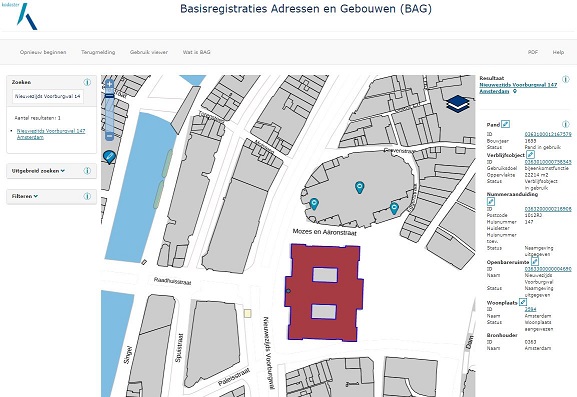Open the map layers stack icon

click(x=458, y=103)
